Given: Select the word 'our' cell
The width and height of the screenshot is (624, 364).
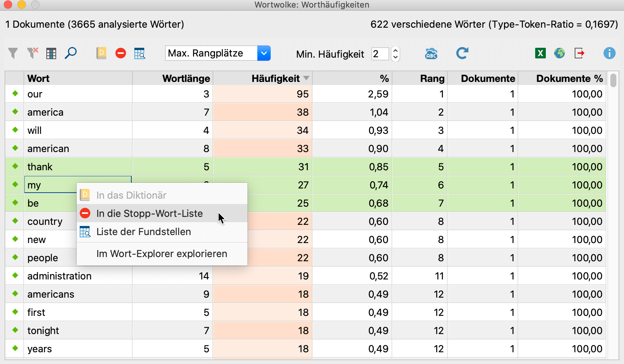Looking at the screenshot, I should pos(78,94).
